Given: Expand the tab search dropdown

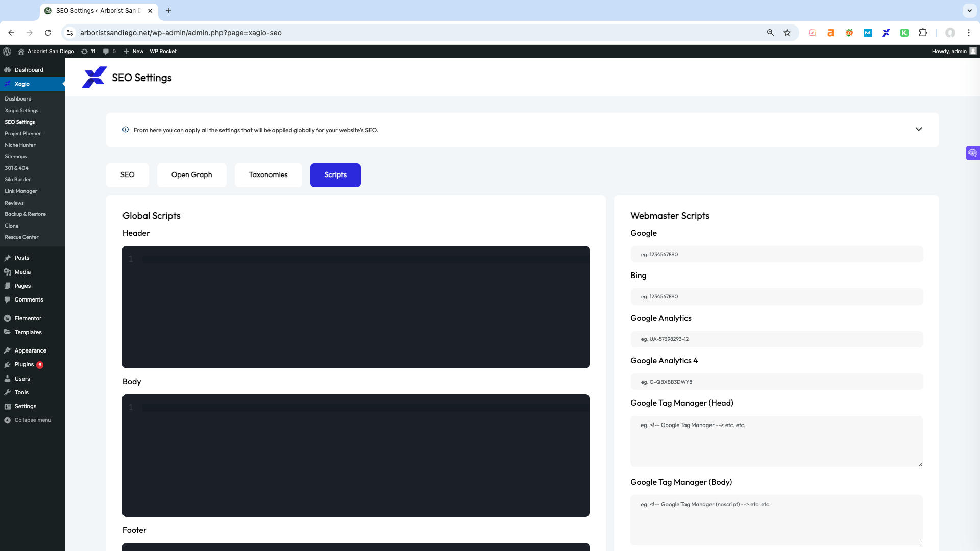Looking at the screenshot, I should tap(969, 10).
